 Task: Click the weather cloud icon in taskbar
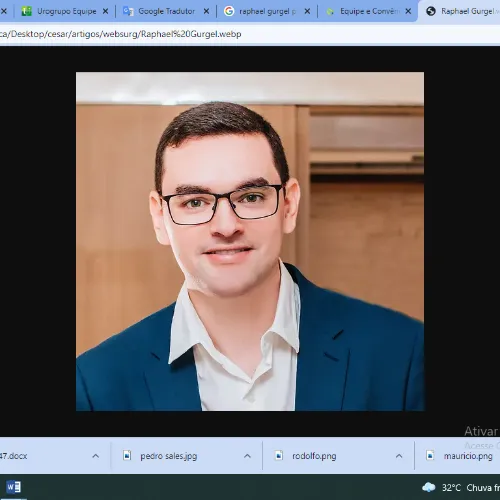pyautogui.click(x=429, y=487)
